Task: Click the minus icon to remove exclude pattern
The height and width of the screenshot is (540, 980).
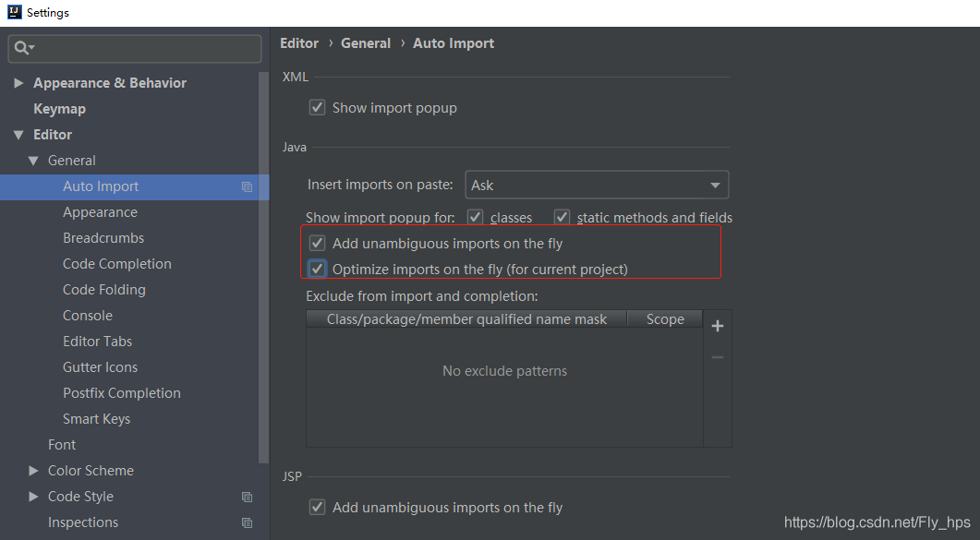Action: 718,357
